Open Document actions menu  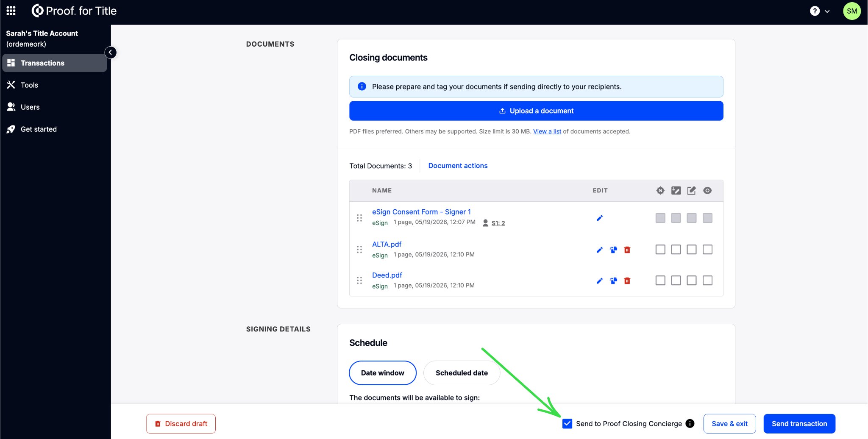(x=458, y=166)
